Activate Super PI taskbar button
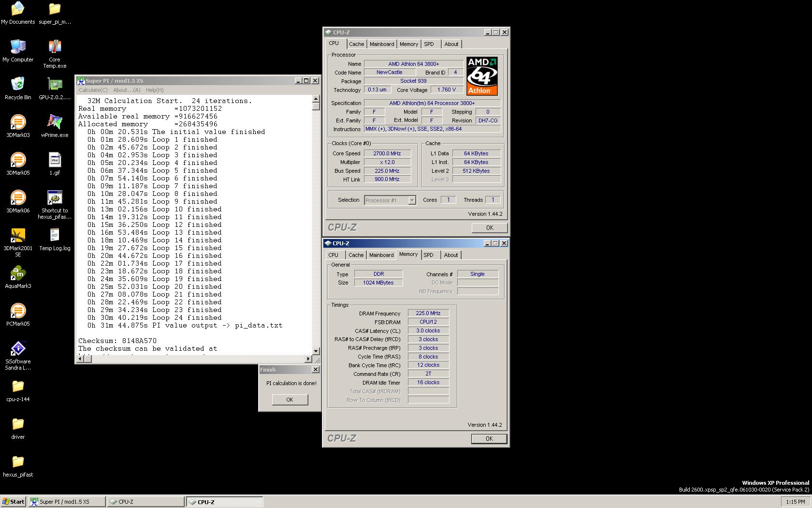The height and width of the screenshot is (508, 812). (67, 502)
